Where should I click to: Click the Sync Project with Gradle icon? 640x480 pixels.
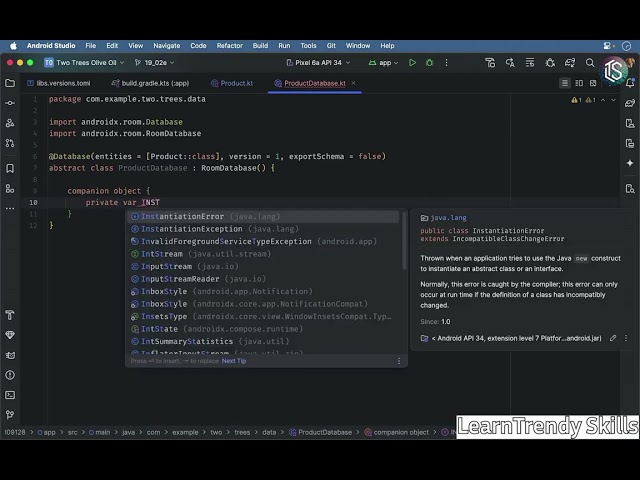pyautogui.click(x=570, y=62)
